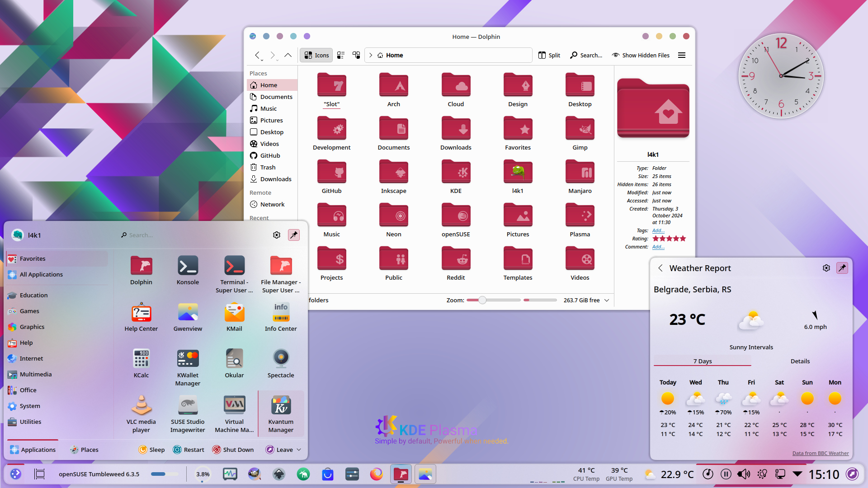Go forward in Dolphin navigation
The image size is (868, 488).
coord(273,55)
